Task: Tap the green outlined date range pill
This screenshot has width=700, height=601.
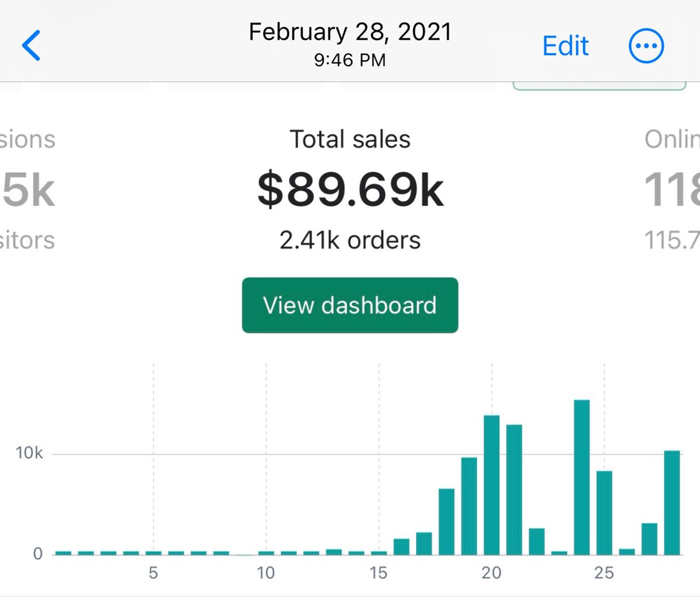Action: tap(599, 86)
